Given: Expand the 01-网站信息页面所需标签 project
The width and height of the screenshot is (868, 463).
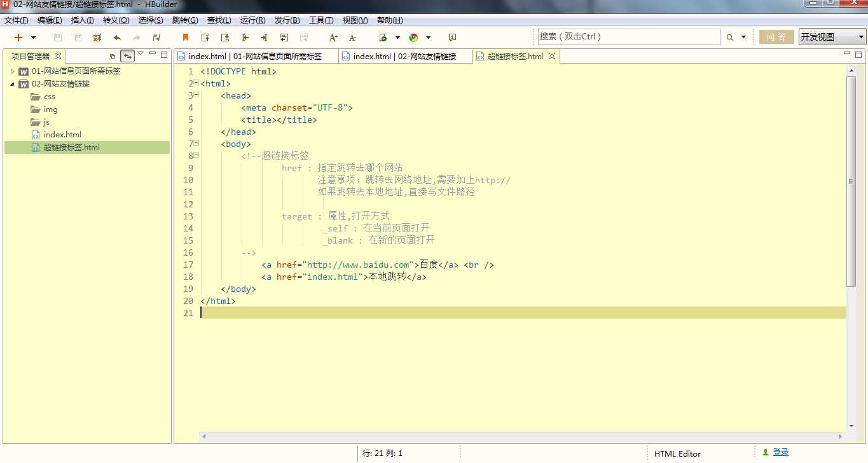Looking at the screenshot, I should pos(12,71).
